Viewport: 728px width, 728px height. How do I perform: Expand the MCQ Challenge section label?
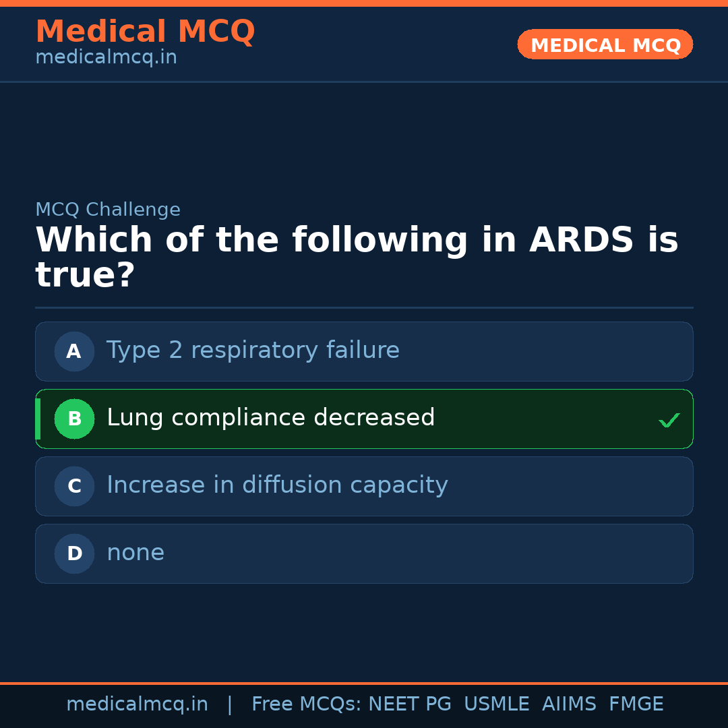[108, 210]
